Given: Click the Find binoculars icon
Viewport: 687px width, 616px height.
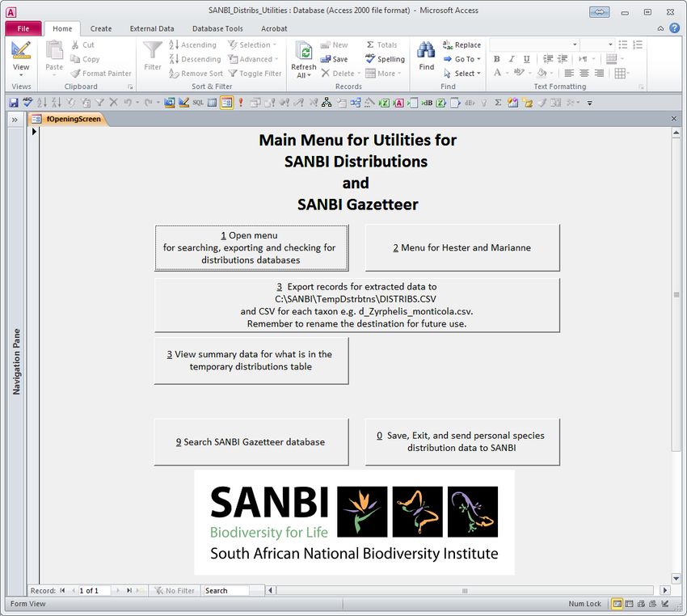Looking at the screenshot, I should (x=426, y=50).
